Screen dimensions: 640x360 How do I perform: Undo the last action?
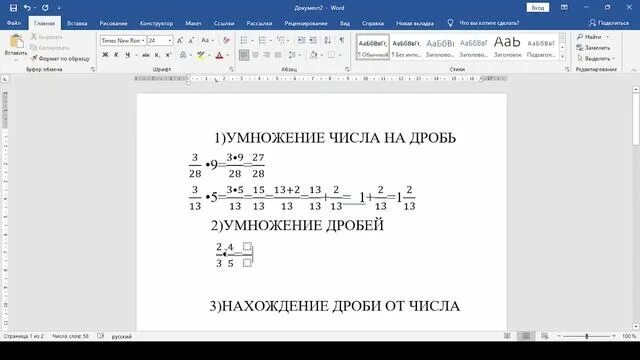[27, 8]
